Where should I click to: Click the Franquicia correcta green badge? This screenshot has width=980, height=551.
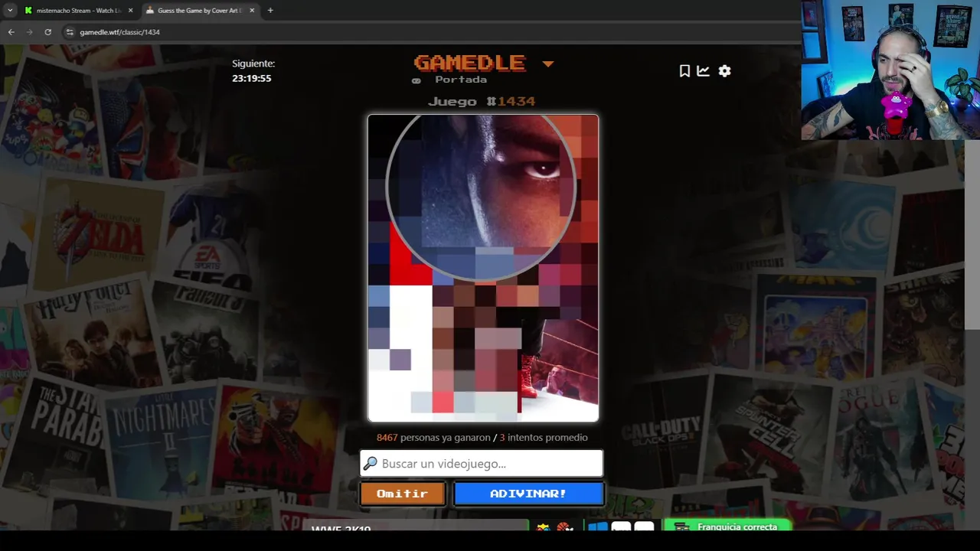(x=727, y=527)
